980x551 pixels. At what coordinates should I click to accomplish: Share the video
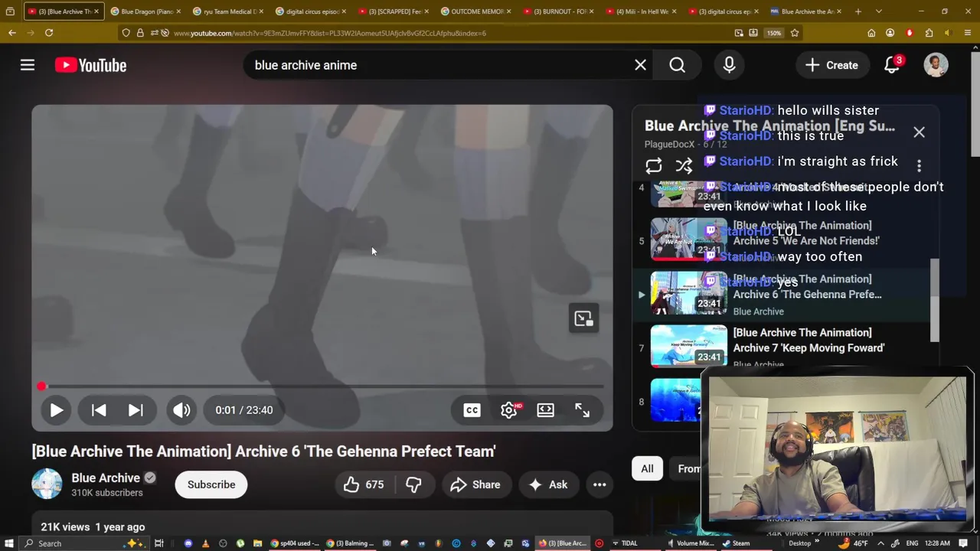(475, 484)
